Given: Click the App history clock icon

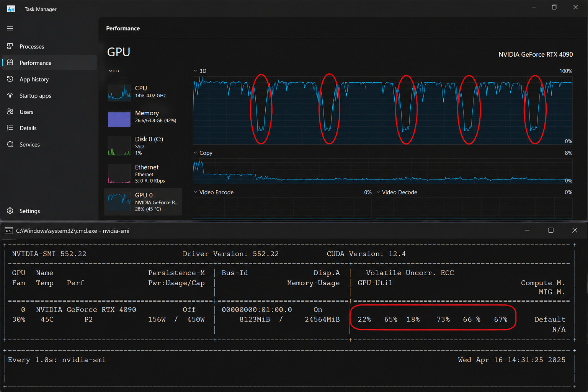Looking at the screenshot, I should 10,79.
